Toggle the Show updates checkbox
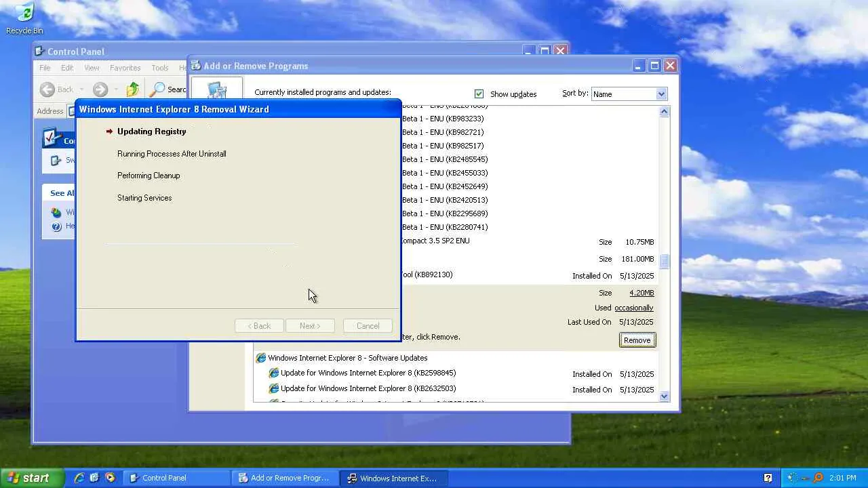The image size is (868, 488). point(479,94)
